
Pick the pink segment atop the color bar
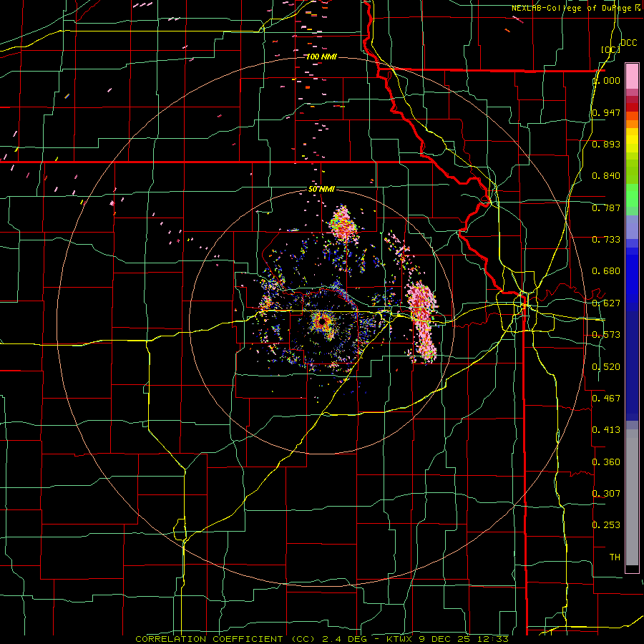tap(632, 76)
